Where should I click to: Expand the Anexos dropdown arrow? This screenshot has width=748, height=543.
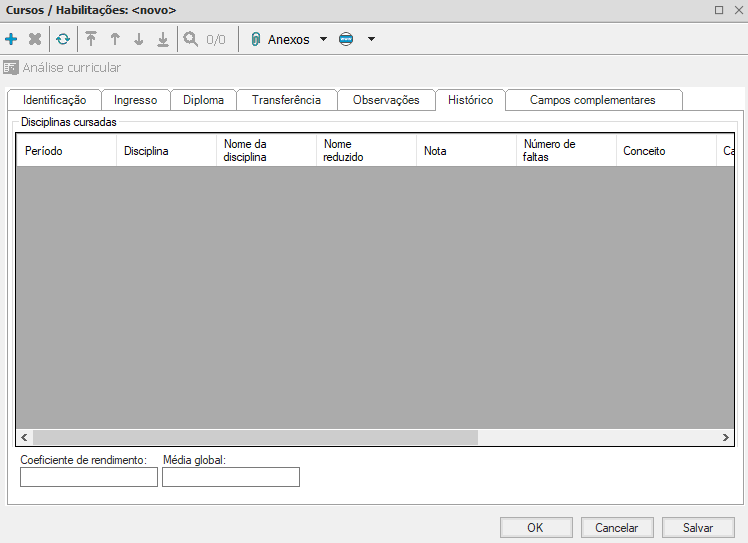tap(323, 40)
